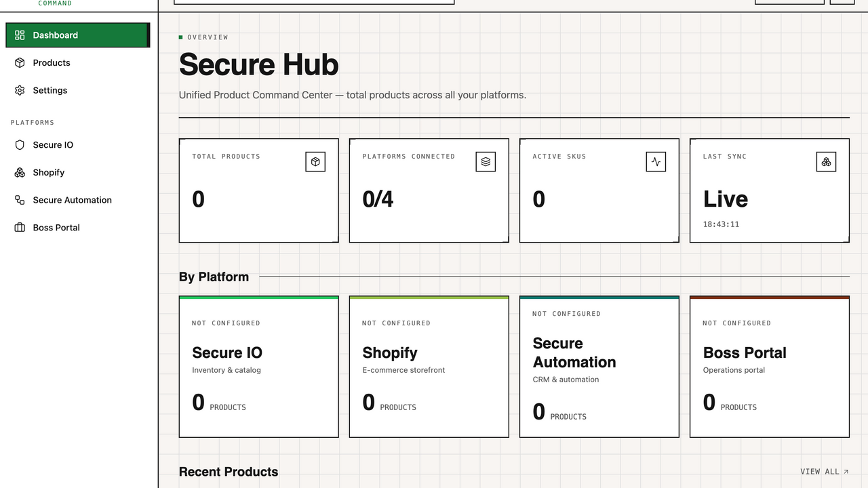This screenshot has width=868, height=488.
Task: Open the Secure IO platform card title
Action: click(227, 353)
